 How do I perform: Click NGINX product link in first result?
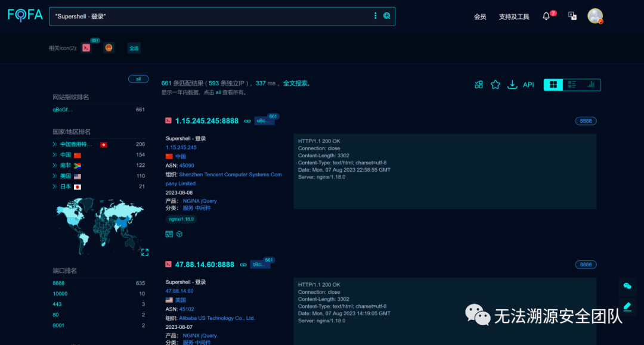(x=191, y=201)
